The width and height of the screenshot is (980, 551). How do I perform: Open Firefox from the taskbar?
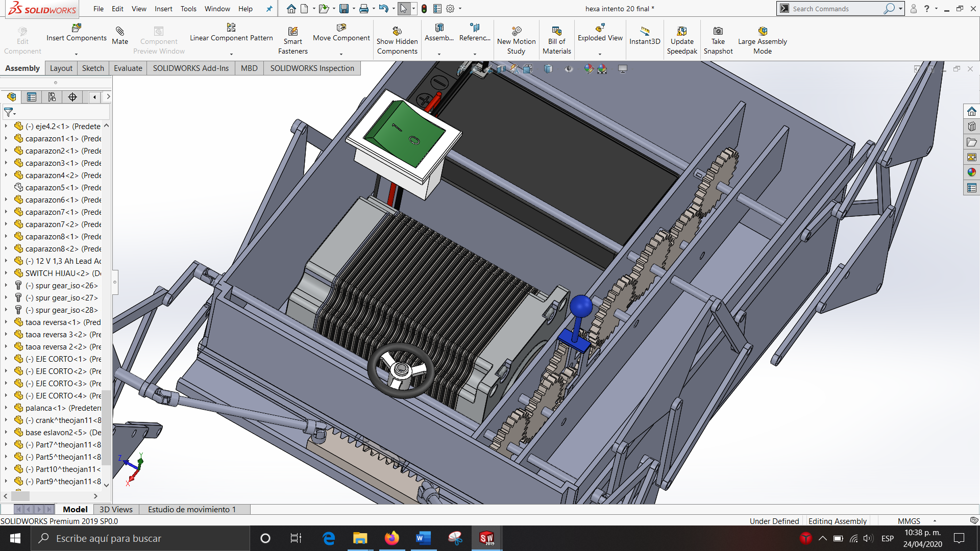pos(391,538)
